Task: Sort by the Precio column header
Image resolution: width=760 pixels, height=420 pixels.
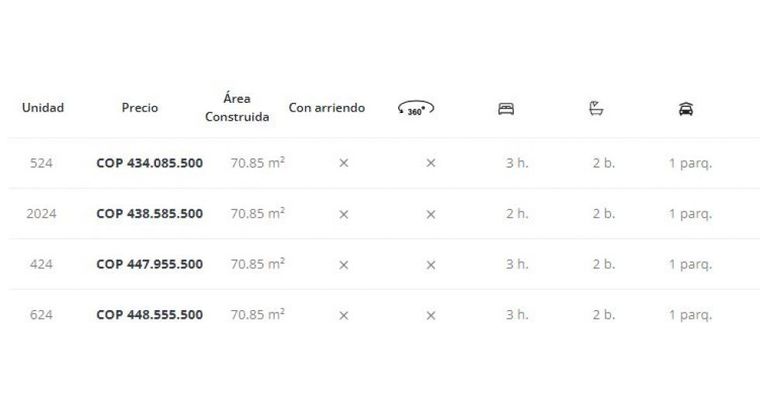Action: [x=140, y=108]
